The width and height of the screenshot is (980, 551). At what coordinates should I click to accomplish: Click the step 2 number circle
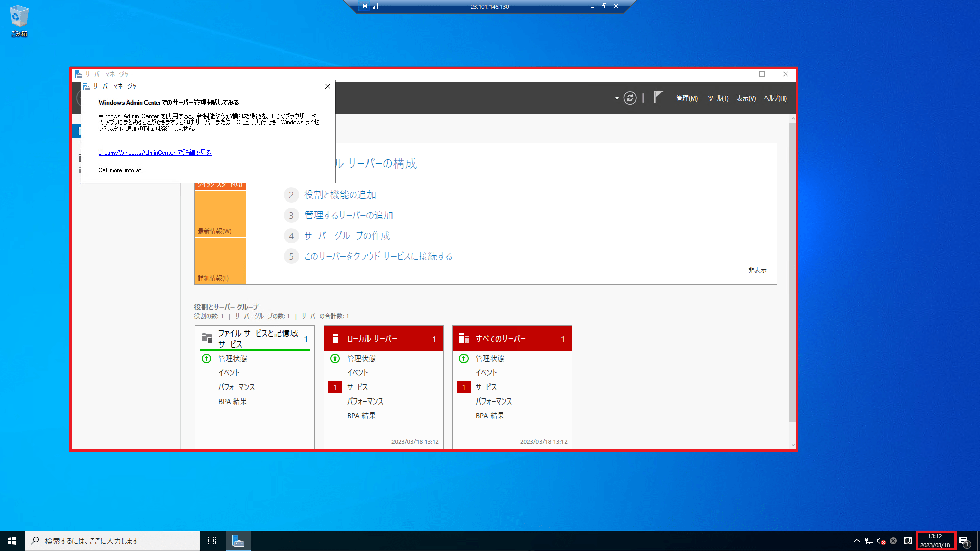pyautogui.click(x=291, y=195)
